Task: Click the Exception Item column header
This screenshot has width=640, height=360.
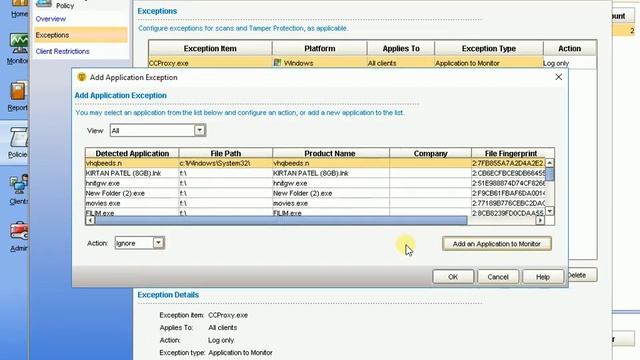Action: point(210,49)
